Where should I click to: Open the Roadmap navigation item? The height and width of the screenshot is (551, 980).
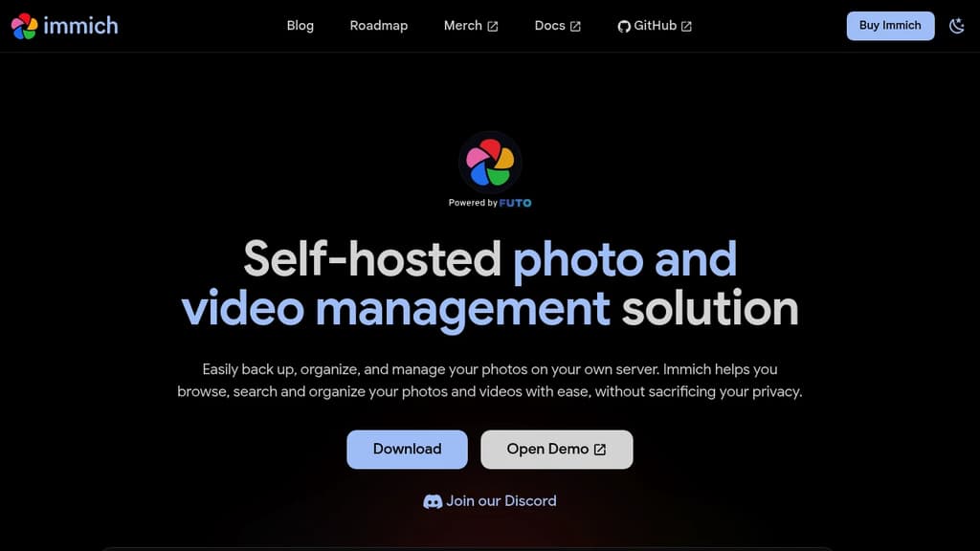point(379,26)
